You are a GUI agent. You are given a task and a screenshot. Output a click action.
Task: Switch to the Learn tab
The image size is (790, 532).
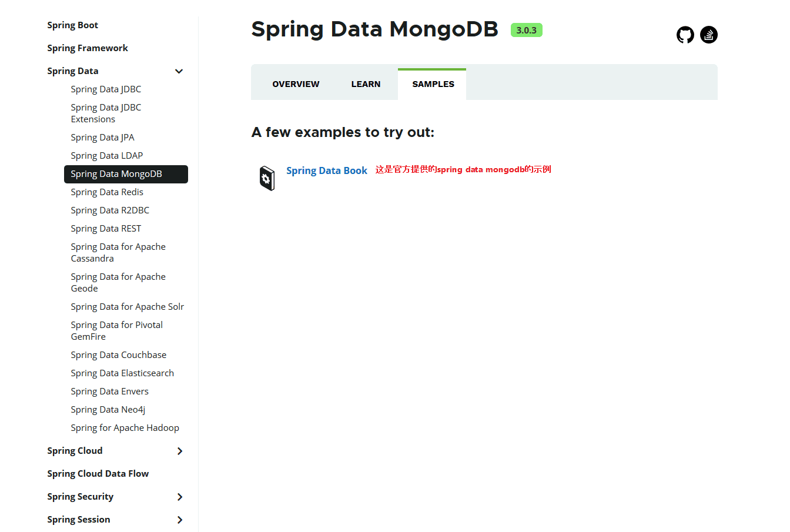(x=366, y=84)
